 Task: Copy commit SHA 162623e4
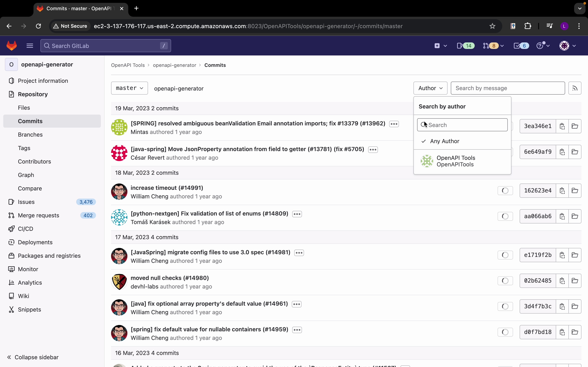point(562,191)
